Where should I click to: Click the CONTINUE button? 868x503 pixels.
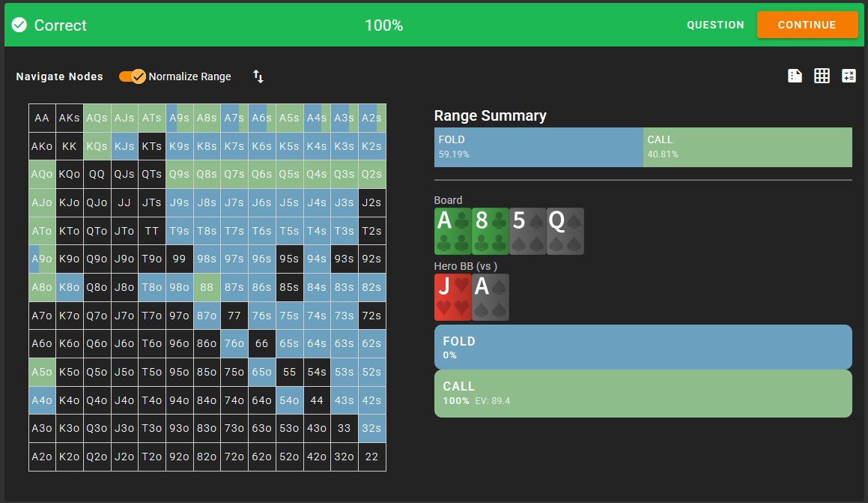click(x=807, y=25)
